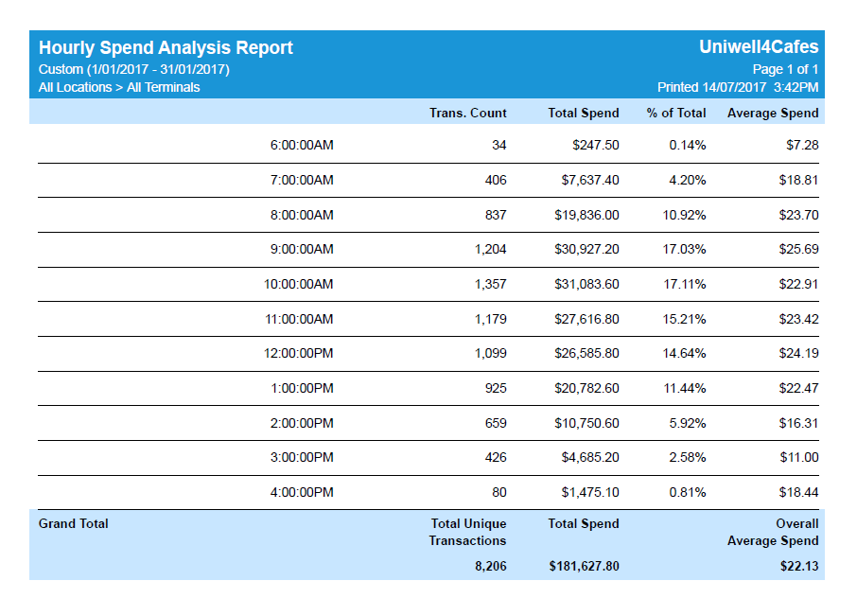Click the 11.44% percentage of total
Screen dimensions: 857x616
tap(684, 388)
